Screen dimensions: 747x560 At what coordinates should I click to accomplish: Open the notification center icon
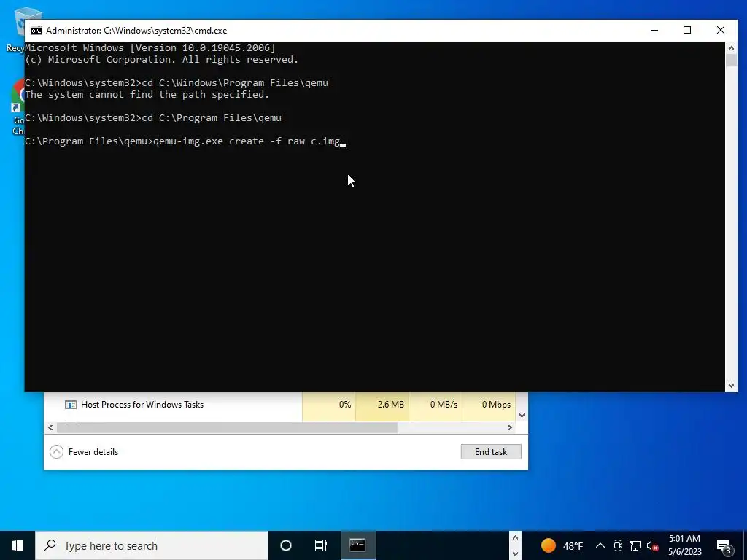point(724,545)
